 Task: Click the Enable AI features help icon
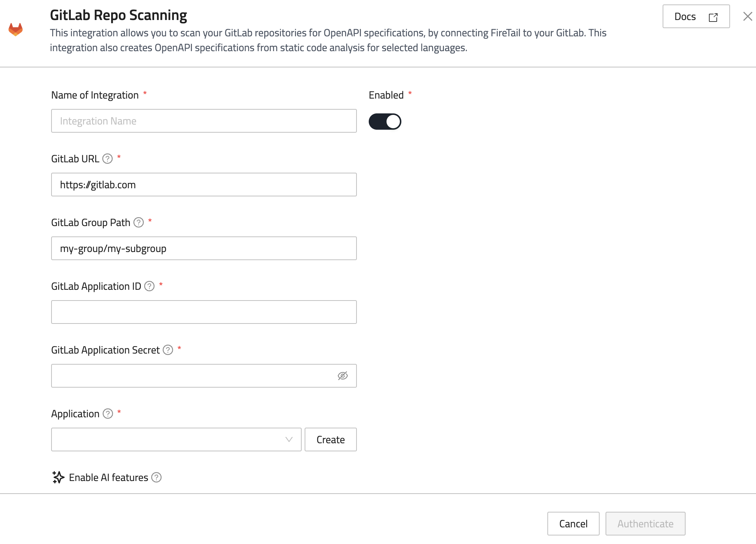(156, 478)
